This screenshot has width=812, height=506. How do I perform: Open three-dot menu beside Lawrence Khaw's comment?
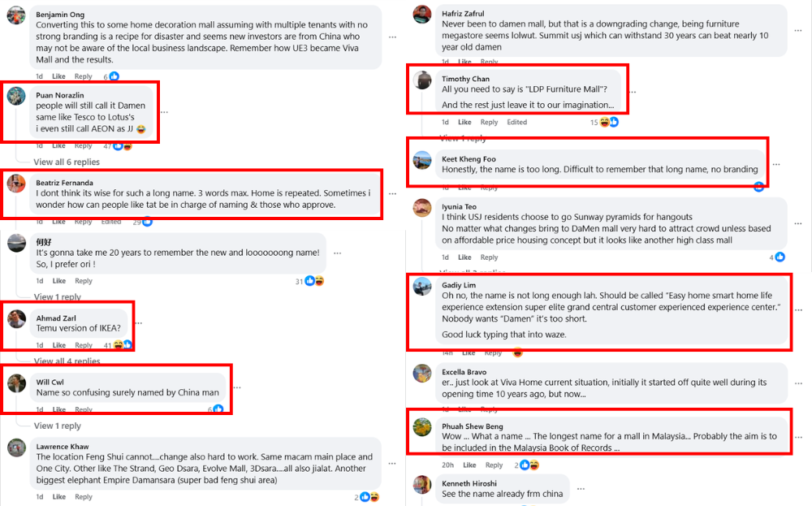point(392,464)
